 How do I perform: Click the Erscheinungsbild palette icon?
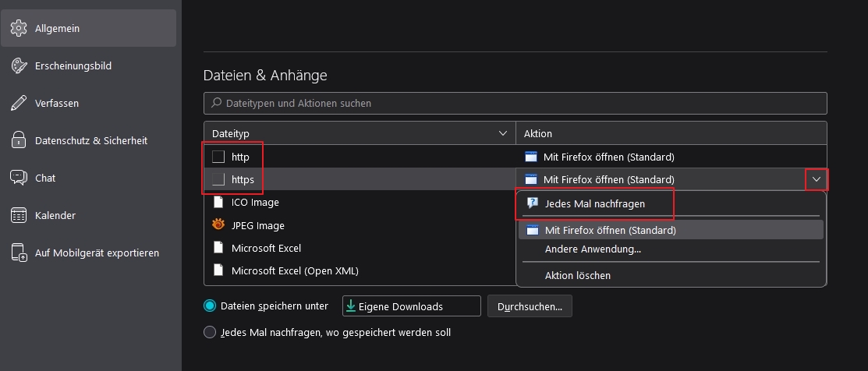click(x=19, y=66)
